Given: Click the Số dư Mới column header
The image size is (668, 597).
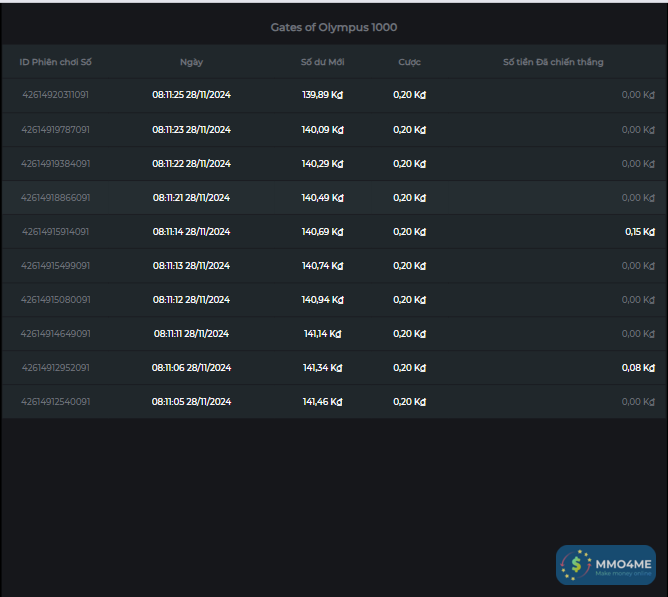Looking at the screenshot, I should point(322,62).
